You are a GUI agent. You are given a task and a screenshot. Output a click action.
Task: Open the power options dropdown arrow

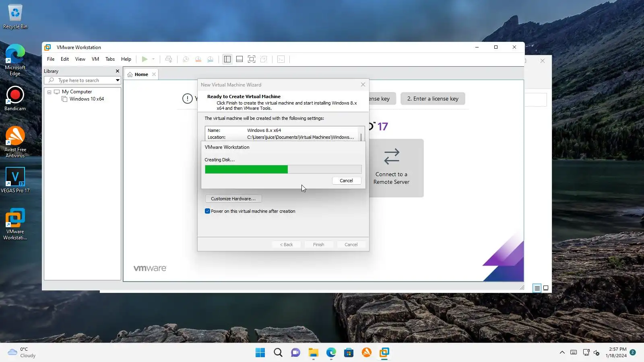153,59
